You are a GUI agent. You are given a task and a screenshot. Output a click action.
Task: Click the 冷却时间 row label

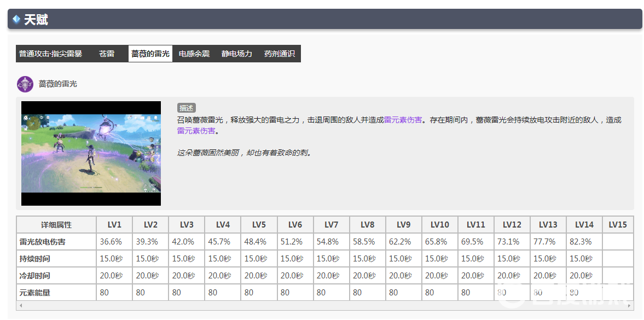tap(35, 276)
